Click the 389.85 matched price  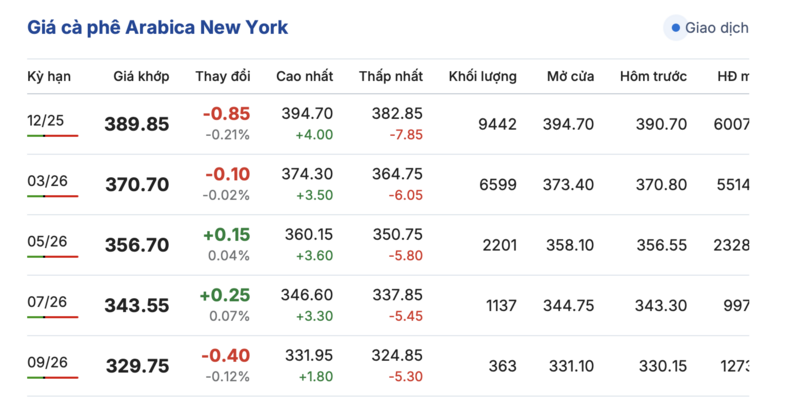tap(137, 124)
